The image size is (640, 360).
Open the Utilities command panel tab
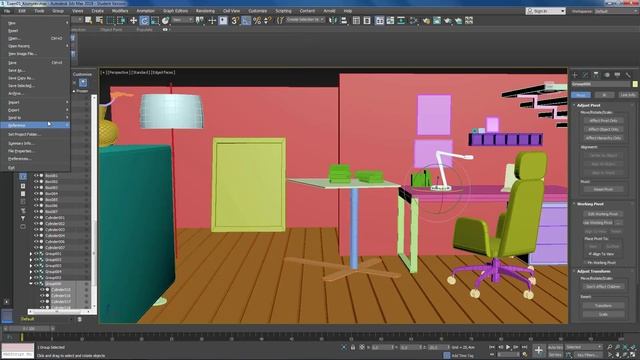pos(628,75)
